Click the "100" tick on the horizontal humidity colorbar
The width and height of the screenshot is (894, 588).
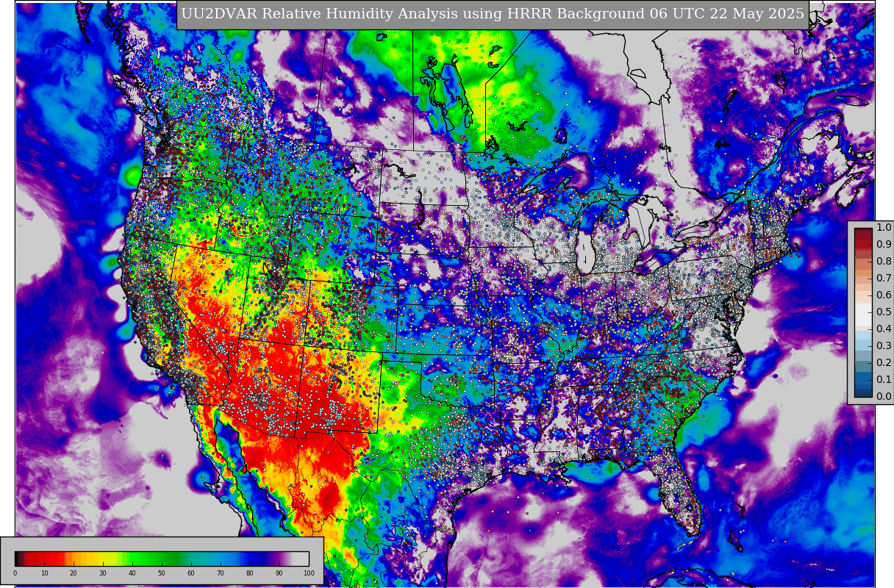coord(309,573)
